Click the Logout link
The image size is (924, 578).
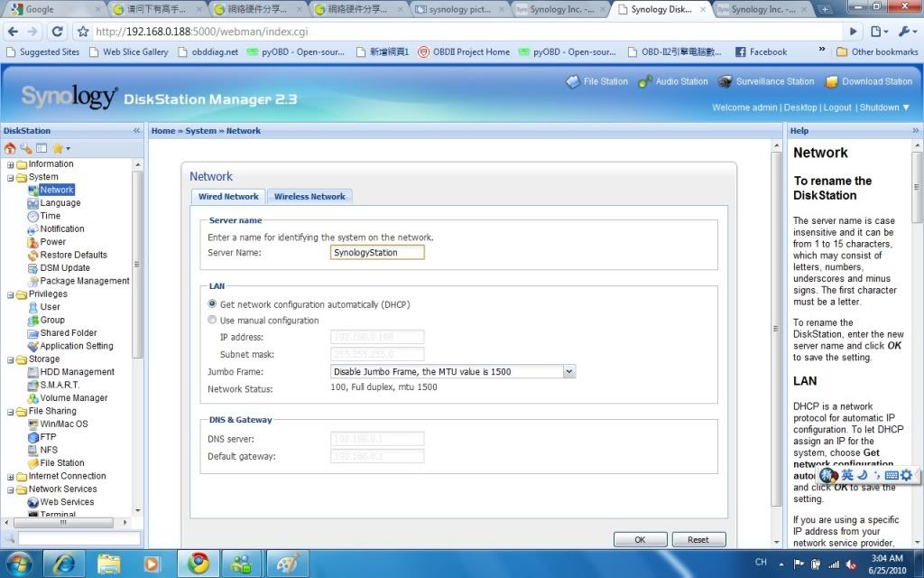coord(837,107)
